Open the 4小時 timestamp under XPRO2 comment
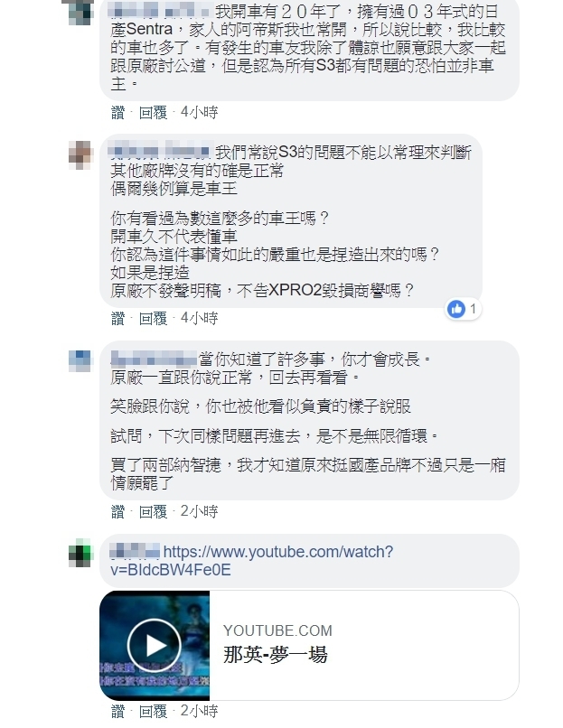Viewport: 563px width, 728px height. tap(199, 318)
